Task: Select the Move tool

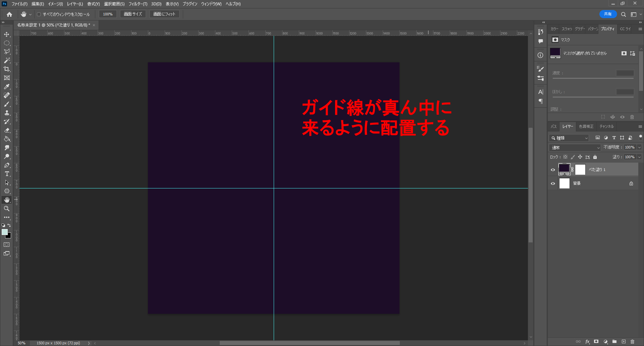Action: tap(7, 35)
